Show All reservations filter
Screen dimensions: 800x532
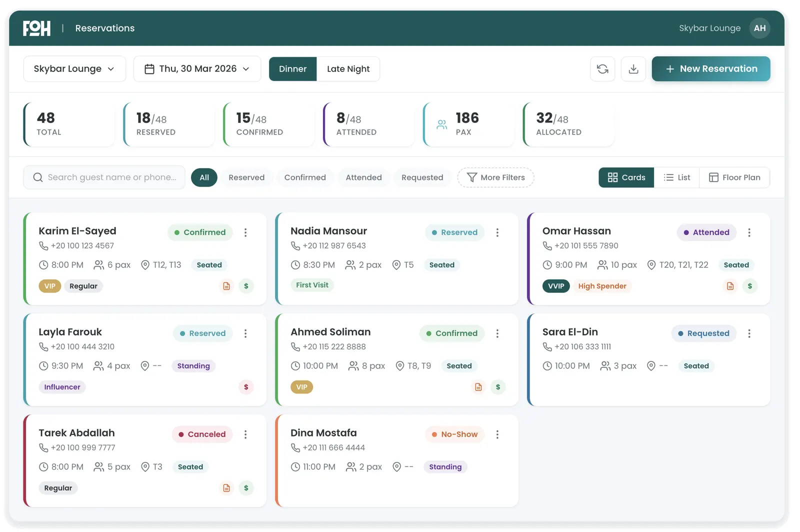204,177
